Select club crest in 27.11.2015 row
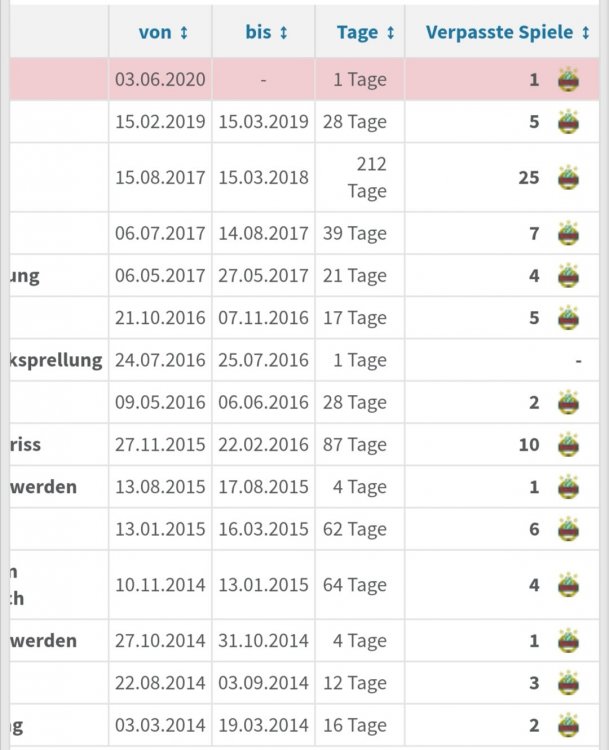609x750 pixels. 568,445
